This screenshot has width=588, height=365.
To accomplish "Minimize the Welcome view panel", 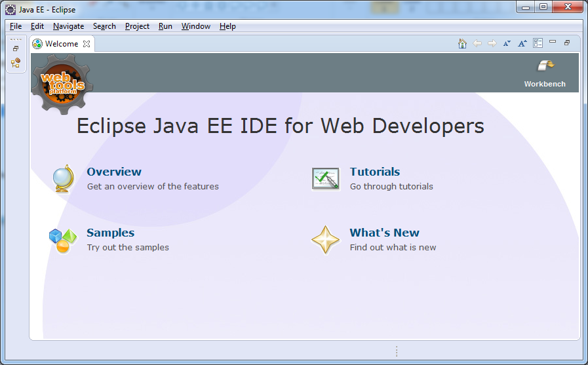I will pyautogui.click(x=553, y=43).
